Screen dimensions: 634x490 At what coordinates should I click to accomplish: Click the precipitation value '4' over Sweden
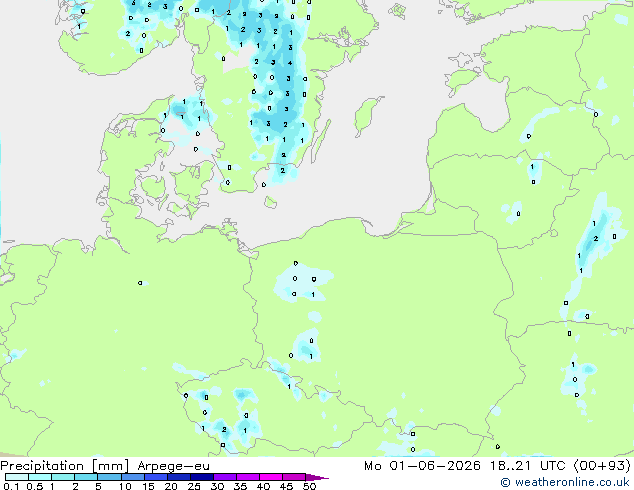click(290, 63)
